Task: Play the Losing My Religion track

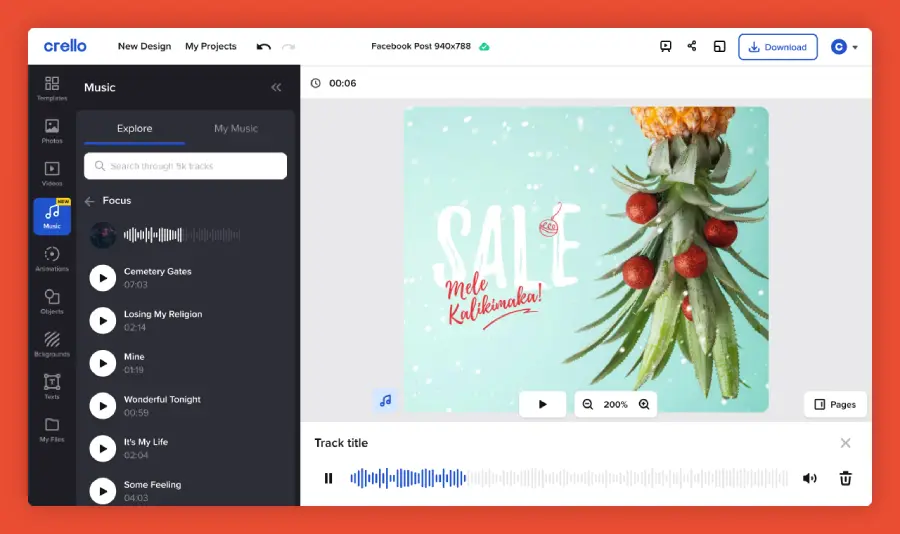Action: [x=103, y=320]
